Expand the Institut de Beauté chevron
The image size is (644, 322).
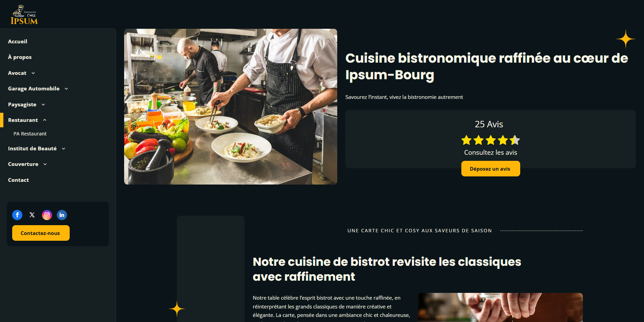pyautogui.click(x=64, y=149)
